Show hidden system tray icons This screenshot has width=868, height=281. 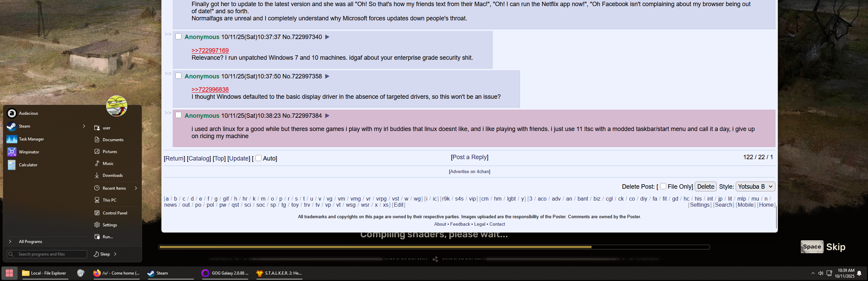pyautogui.click(x=813, y=273)
